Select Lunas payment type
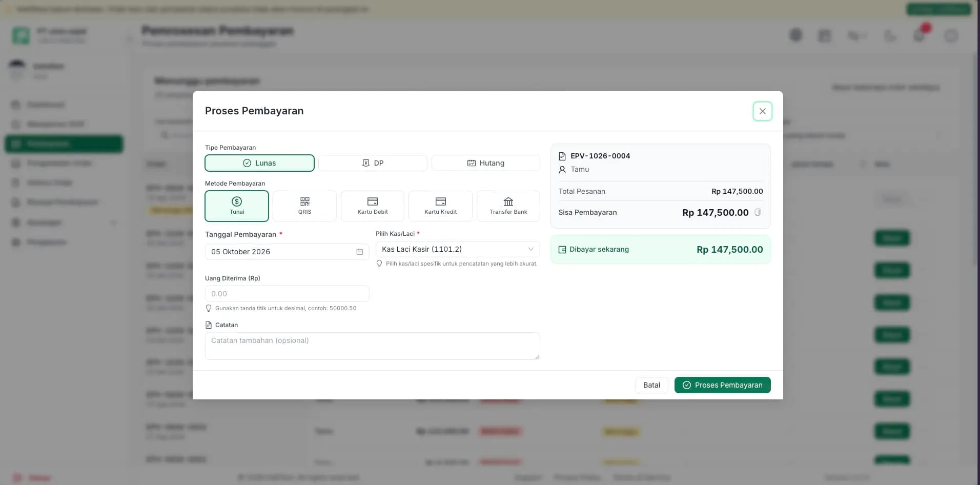The width and height of the screenshot is (980, 485). (x=259, y=163)
